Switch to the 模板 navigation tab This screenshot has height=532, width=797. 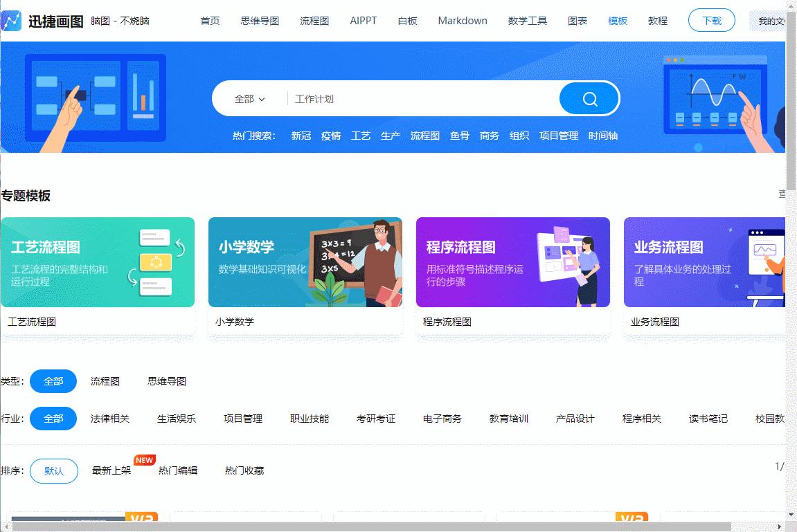click(618, 21)
